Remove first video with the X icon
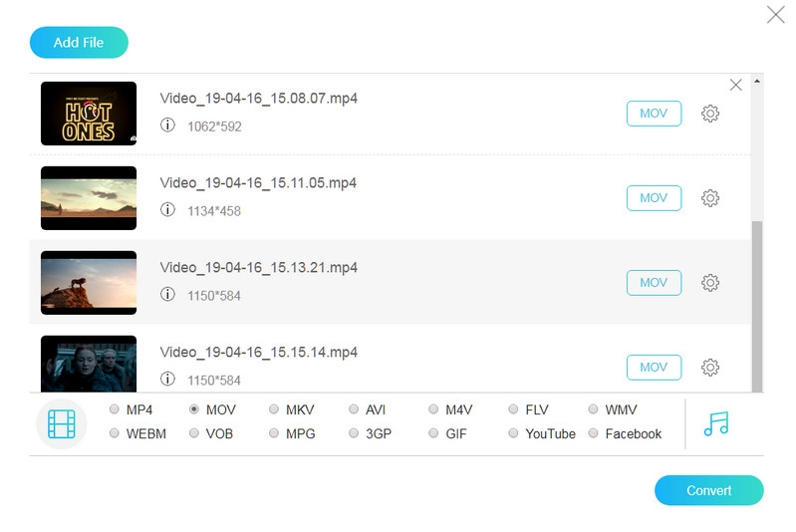The width and height of the screenshot is (796, 532). pyautogui.click(x=736, y=86)
